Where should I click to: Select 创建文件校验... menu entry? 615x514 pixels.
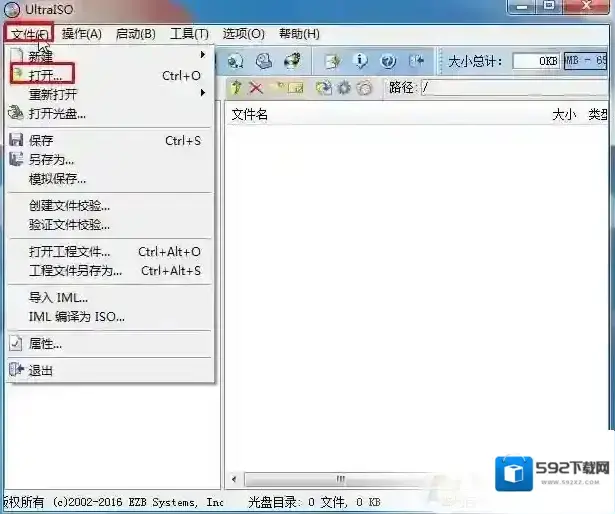click(69, 206)
